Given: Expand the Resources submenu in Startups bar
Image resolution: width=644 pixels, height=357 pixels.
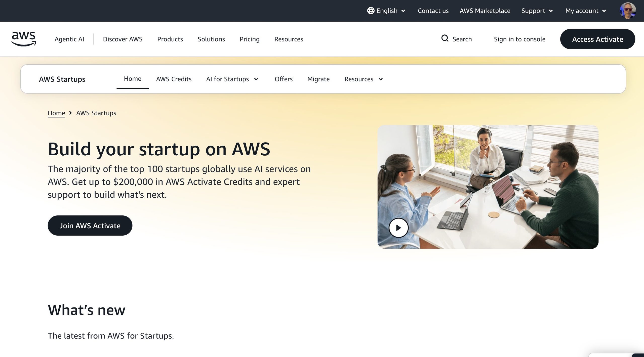Looking at the screenshot, I should 364,79.
